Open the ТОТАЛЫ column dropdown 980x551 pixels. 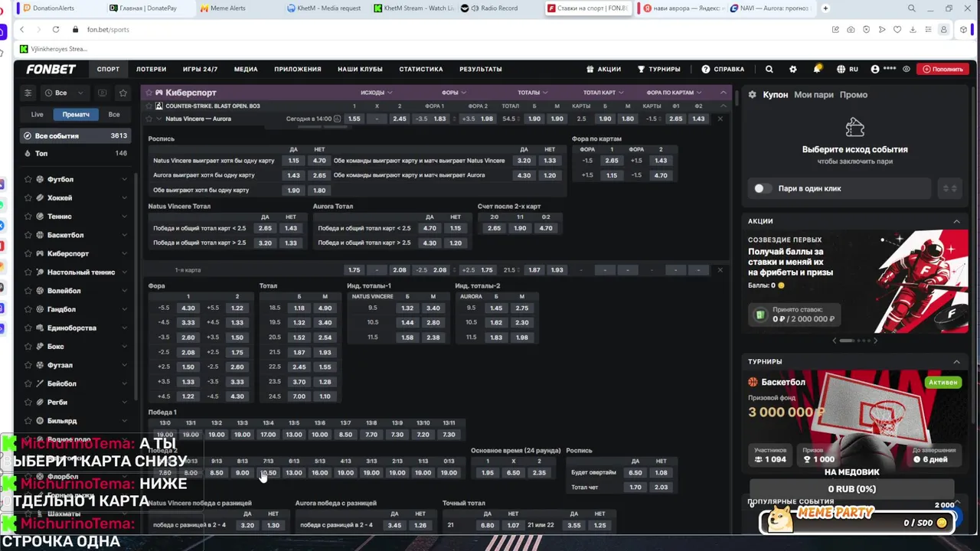coord(533,93)
